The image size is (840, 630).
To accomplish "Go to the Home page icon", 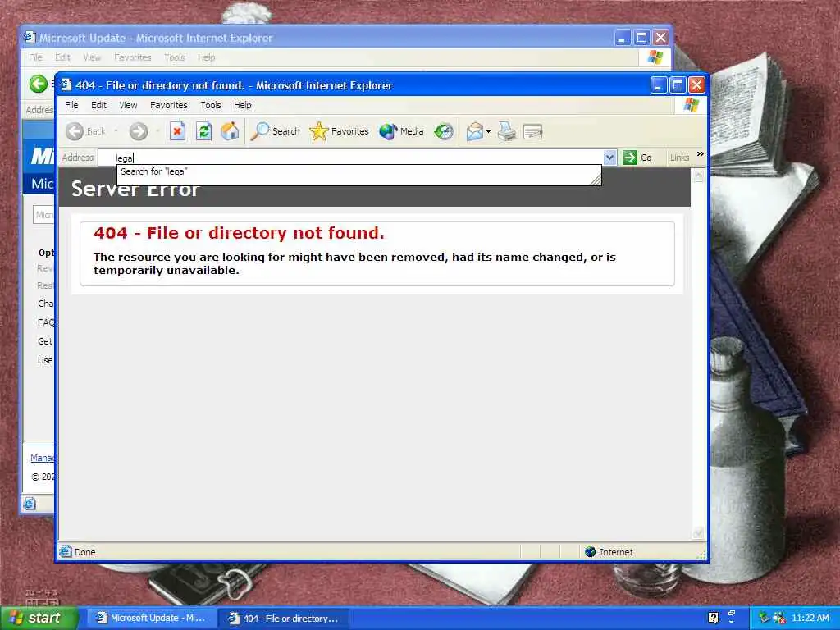I will click(x=230, y=131).
